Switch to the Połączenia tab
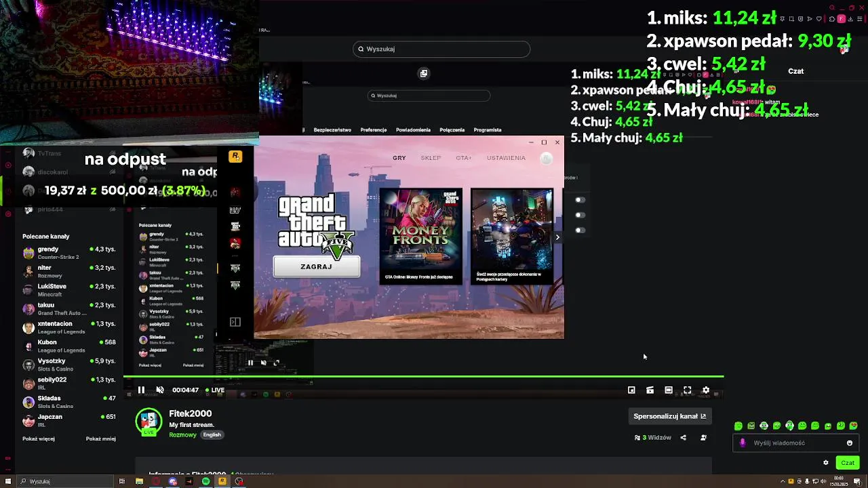The width and height of the screenshot is (868, 488). click(x=452, y=129)
